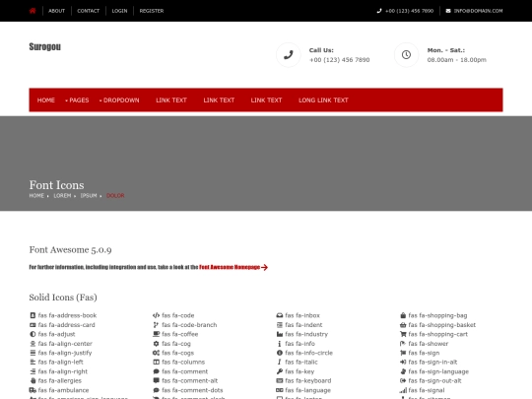The width and height of the screenshot is (532, 399).
Task: Open the Login link
Action: coord(119,11)
